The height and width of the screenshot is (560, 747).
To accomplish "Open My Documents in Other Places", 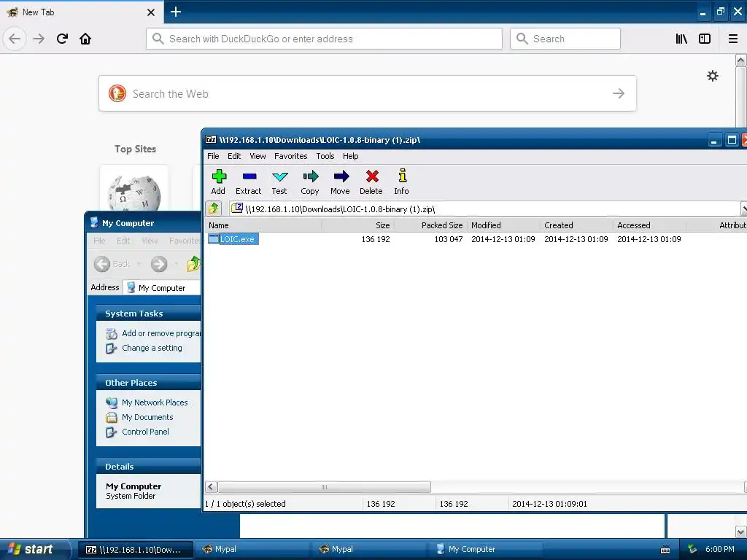I will [x=147, y=417].
